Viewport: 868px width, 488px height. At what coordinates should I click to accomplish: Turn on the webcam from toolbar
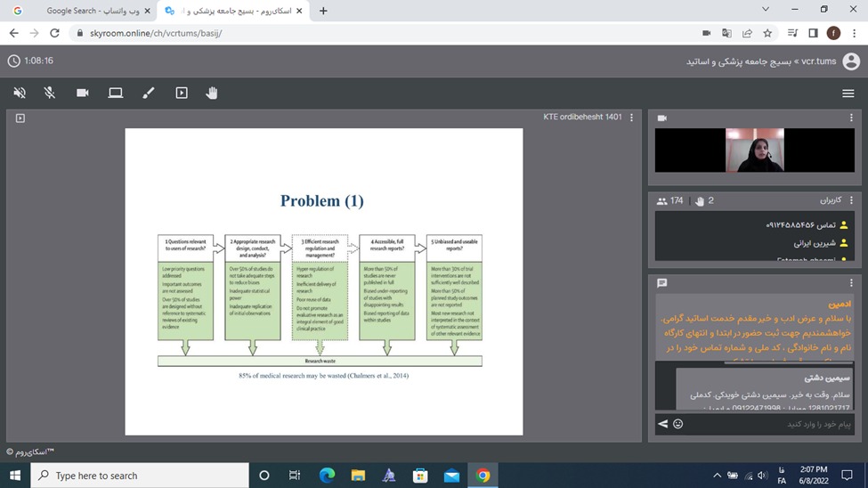(x=83, y=93)
